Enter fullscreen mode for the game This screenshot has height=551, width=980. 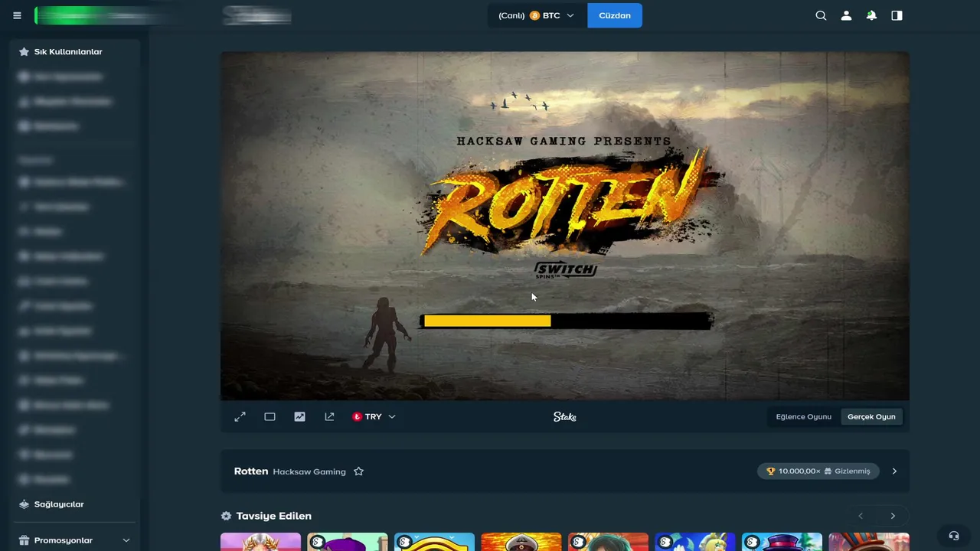[240, 416]
